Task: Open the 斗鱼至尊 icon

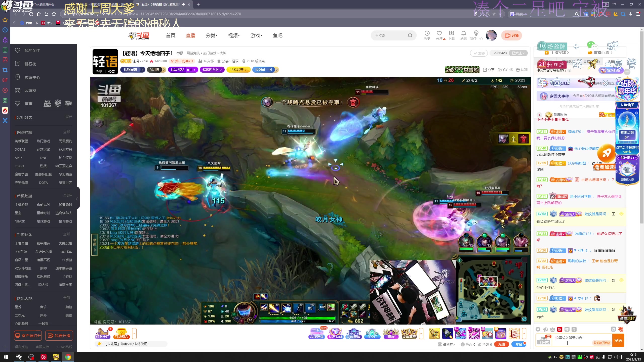Action: tap(409, 333)
